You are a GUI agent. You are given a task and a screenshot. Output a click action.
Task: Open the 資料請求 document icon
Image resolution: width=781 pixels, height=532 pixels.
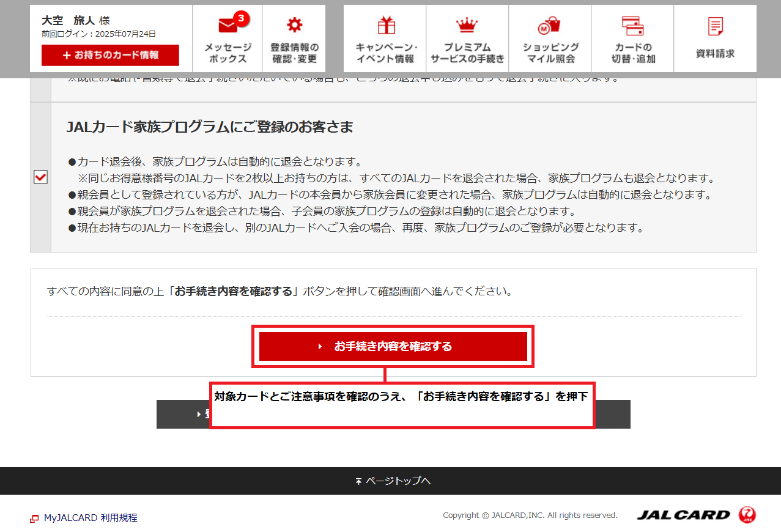tap(715, 26)
